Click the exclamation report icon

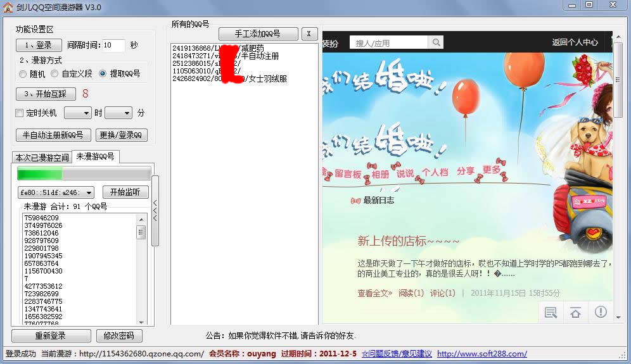(601, 312)
